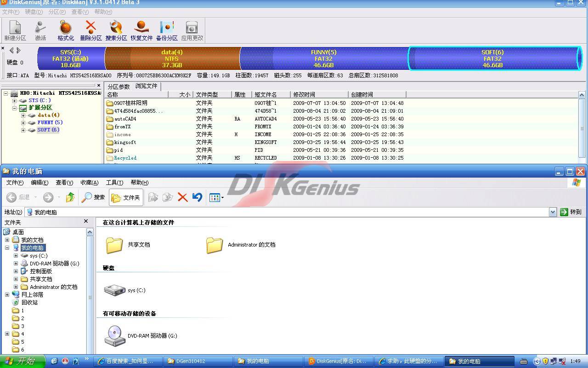588x368 pixels.
Task: Select the data(4) NTFS partition bar
Action: coord(172,58)
